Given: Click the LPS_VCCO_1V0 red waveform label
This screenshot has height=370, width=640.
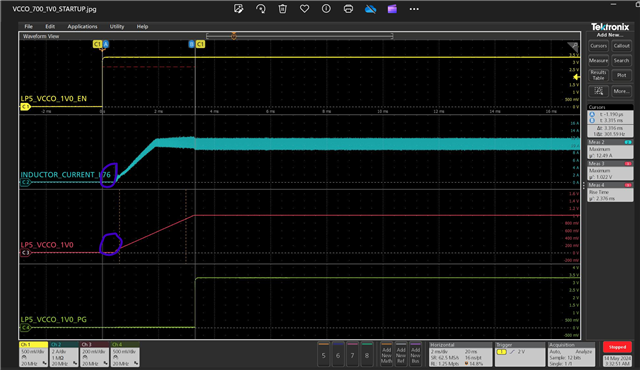Looking at the screenshot, I should click(47, 245).
